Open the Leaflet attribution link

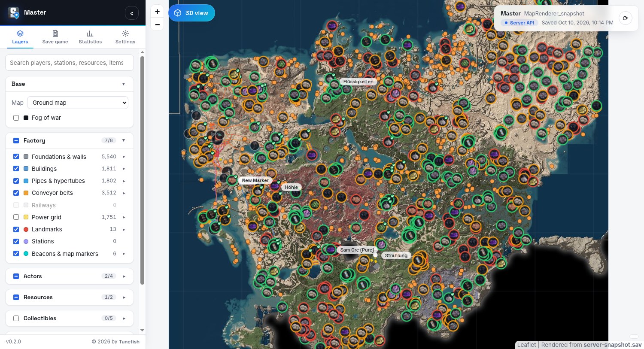(527, 345)
